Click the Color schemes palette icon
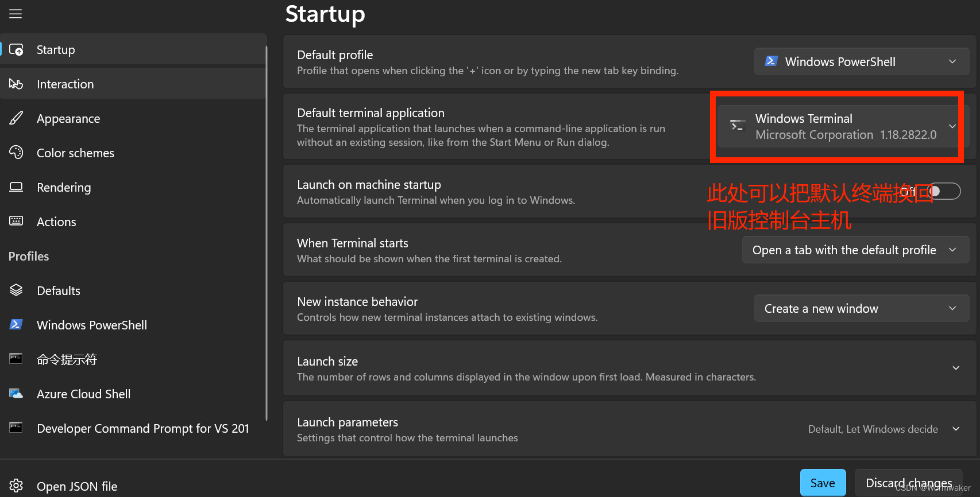The width and height of the screenshot is (980, 497). 16,153
